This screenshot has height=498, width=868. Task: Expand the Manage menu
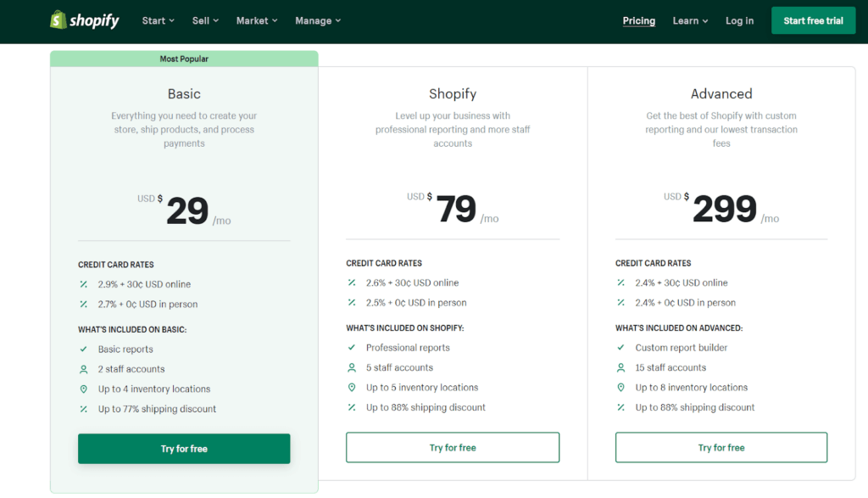point(318,20)
